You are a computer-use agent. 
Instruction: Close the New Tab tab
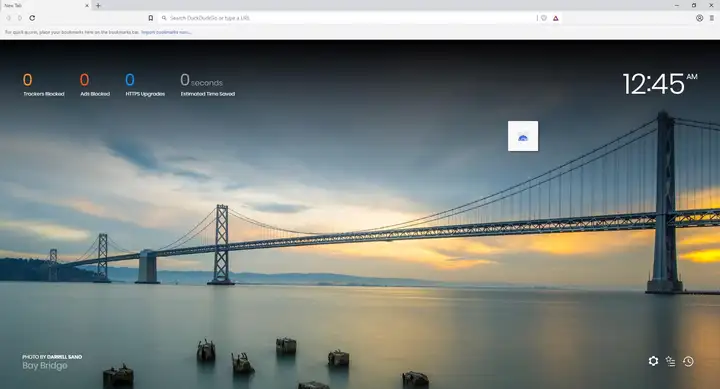pyautogui.click(x=87, y=6)
